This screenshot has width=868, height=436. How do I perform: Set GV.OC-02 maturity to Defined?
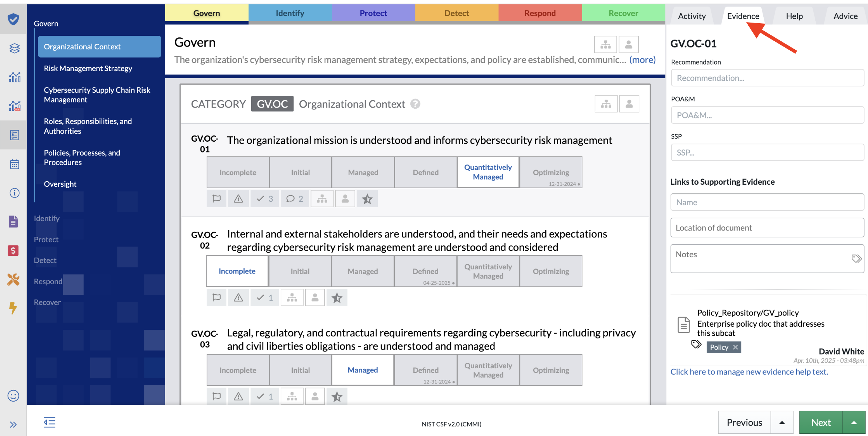pyautogui.click(x=425, y=271)
